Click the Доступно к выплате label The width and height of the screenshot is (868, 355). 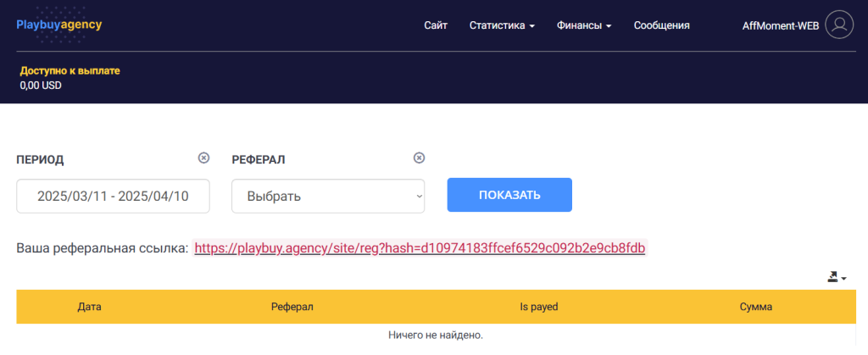(70, 70)
